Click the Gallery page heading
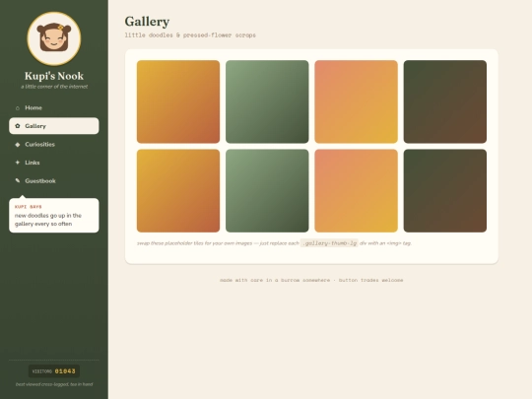This screenshot has width=532, height=399. coord(147,22)
